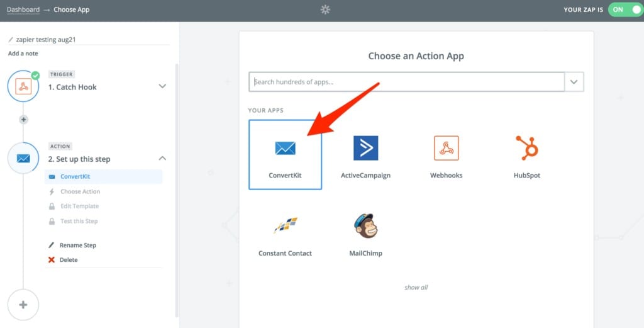Show all apps link
This screenshot has width=644, height=328.
pos(416,288)
